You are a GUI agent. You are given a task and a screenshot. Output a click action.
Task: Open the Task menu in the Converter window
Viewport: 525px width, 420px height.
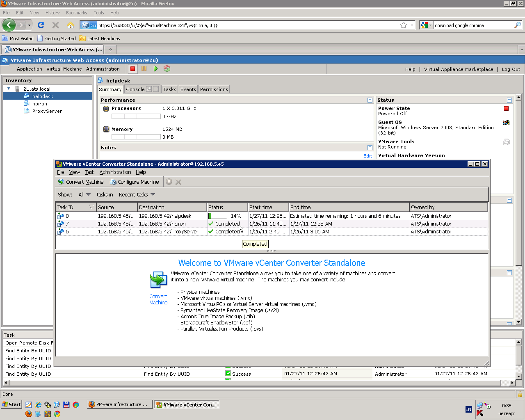click(x=90, y=172)
